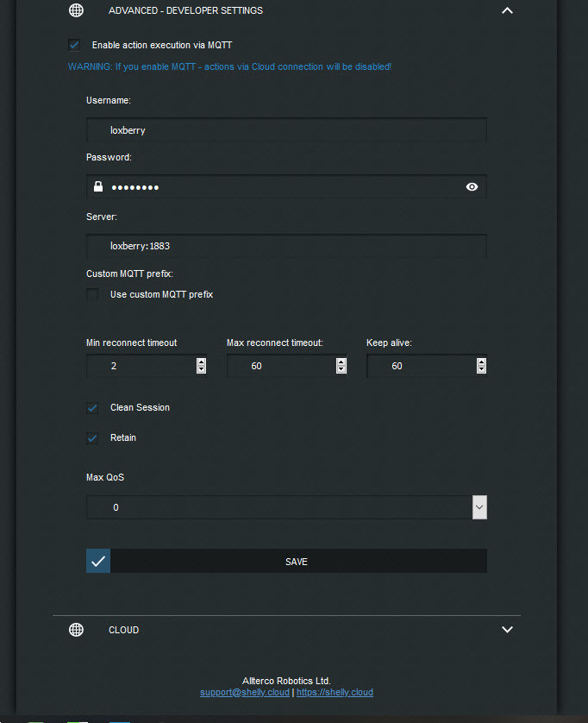Uncheck the Clean Session checkbox
This screenshot has height=723, width=588.
pos(92,407)
